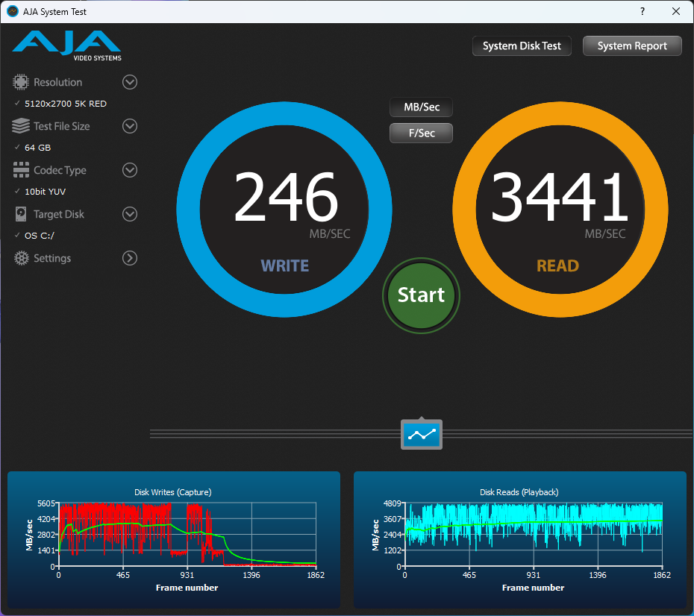
Task: Toggle the graph view icon
Action: 422,434
